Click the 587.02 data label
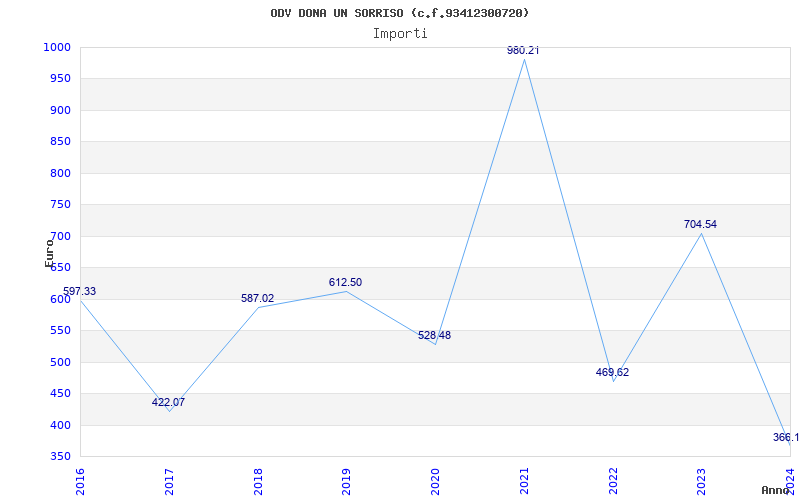The width and height of the screenshot is (800, 500). 258,298
